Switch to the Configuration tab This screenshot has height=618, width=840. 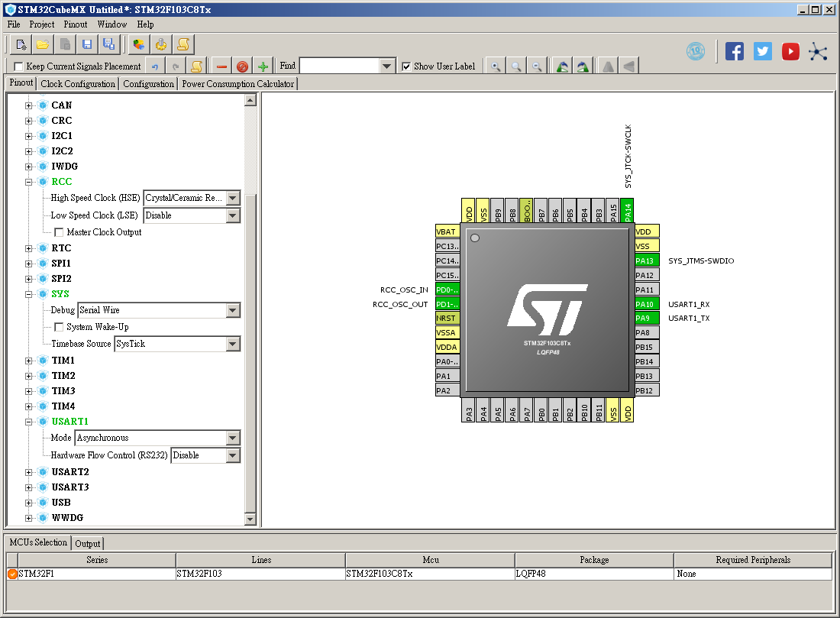pos(149,84)
